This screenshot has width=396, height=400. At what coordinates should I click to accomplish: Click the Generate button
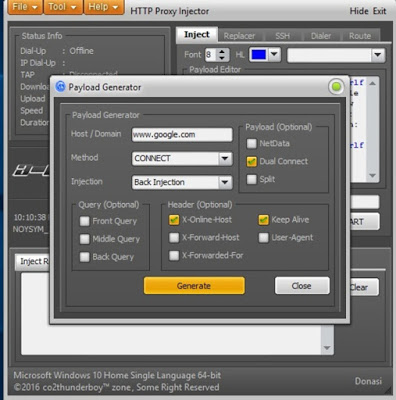(194, 286)
